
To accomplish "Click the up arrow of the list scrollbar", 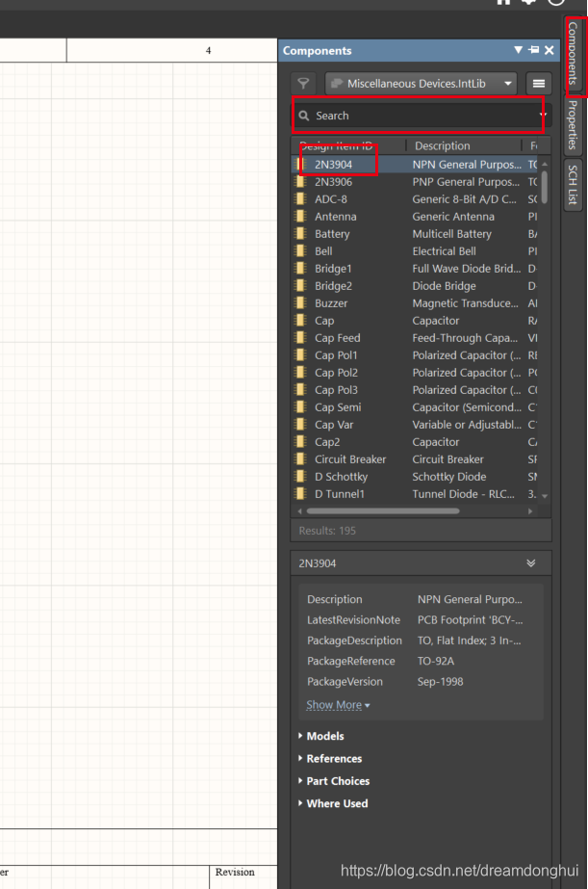I will coord(545,164).
